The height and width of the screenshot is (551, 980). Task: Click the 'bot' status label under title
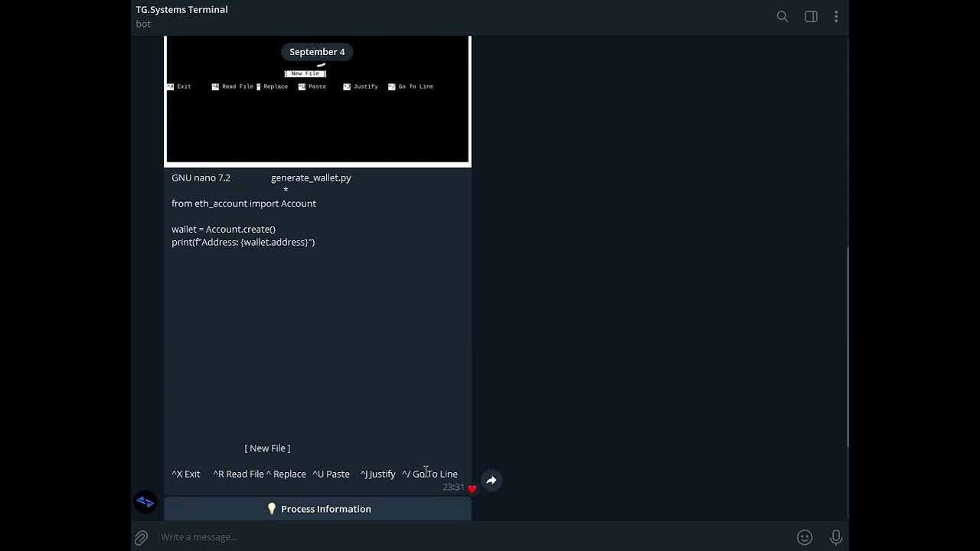[143, 24]
